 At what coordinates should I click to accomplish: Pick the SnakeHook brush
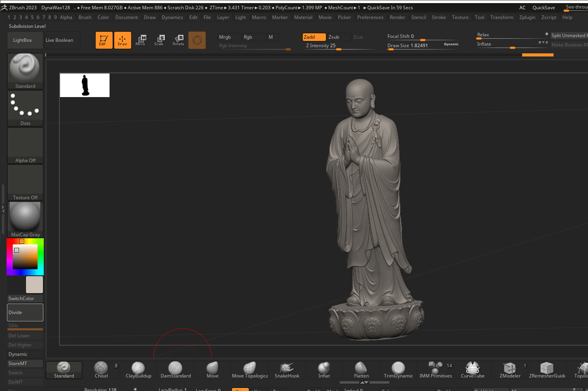287,370
